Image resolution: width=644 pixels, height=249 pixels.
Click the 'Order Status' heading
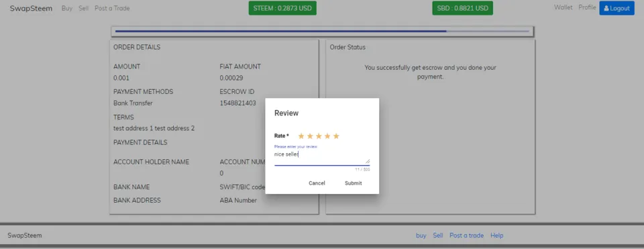[x=347, y=47]
